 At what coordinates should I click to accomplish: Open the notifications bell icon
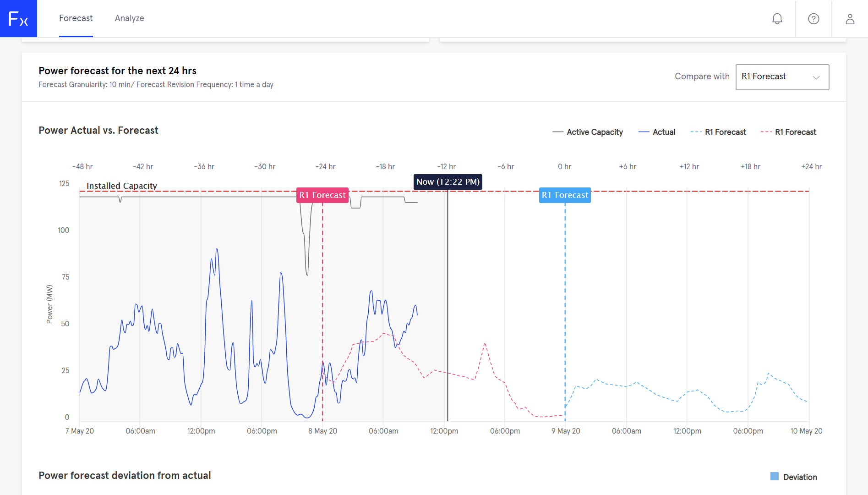[x=777, y=18]
